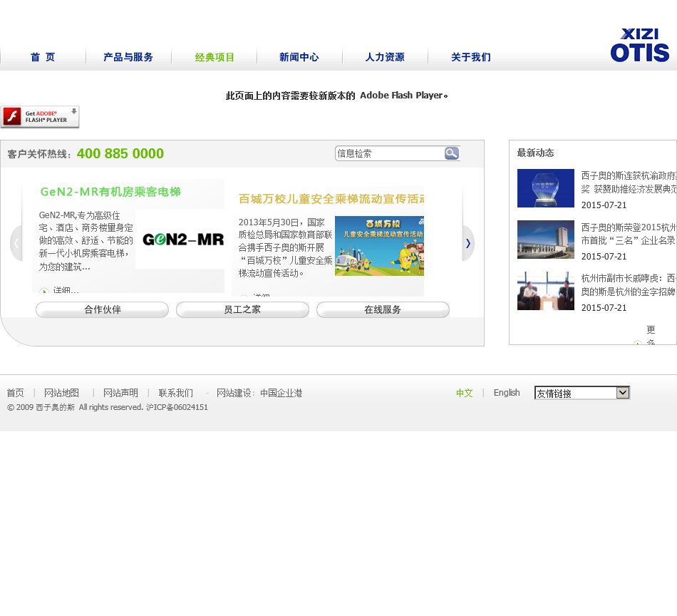Switch language to 中文

coord(465,393)
